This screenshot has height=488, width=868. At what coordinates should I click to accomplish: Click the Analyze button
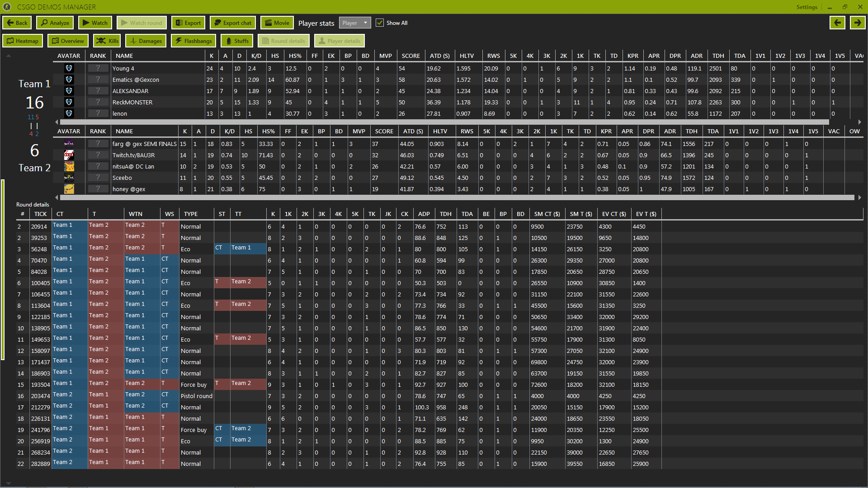(56, 23)
